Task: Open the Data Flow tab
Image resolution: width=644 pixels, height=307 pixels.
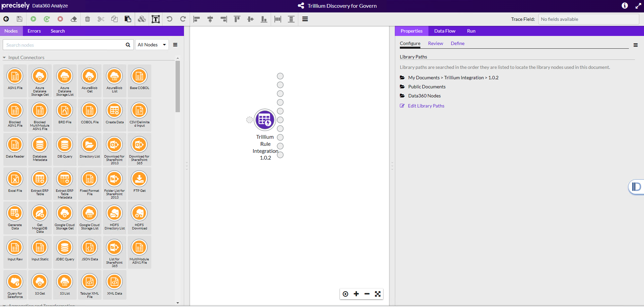Action: tap(445, 31)
